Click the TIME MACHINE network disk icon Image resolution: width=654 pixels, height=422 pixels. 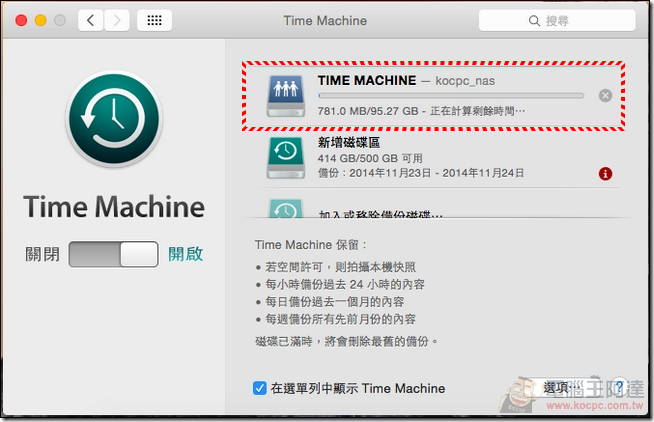(286, 95)
